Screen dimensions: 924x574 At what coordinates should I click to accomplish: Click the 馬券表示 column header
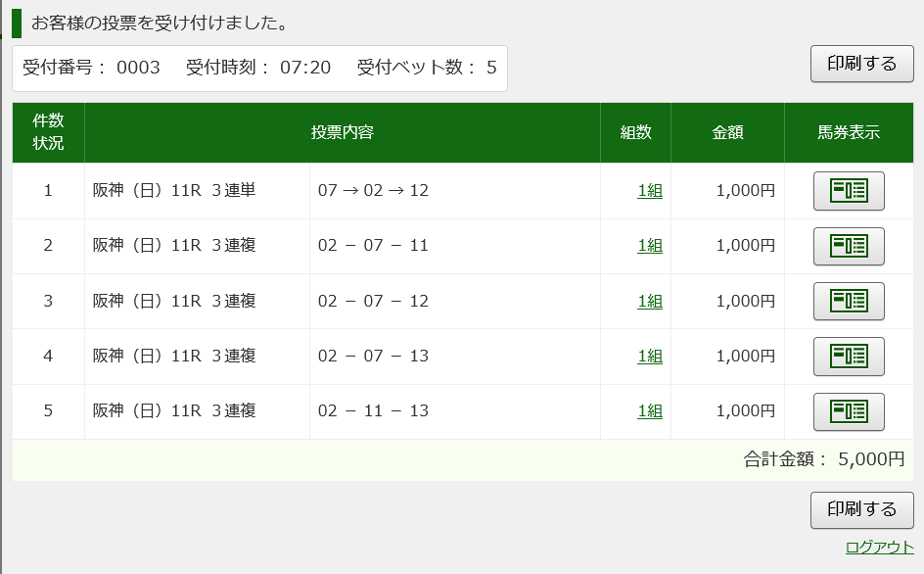point(849,132)
